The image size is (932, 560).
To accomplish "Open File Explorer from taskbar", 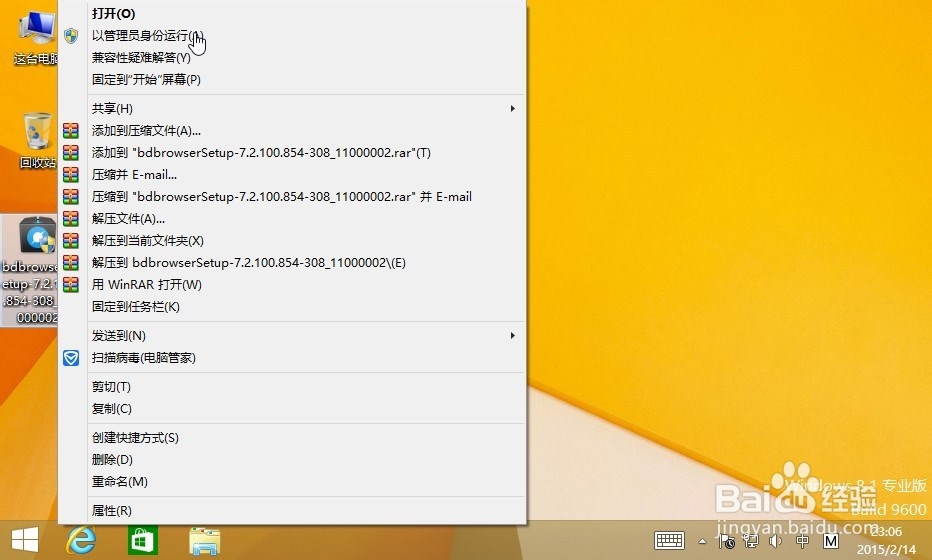I will (204, 540).
